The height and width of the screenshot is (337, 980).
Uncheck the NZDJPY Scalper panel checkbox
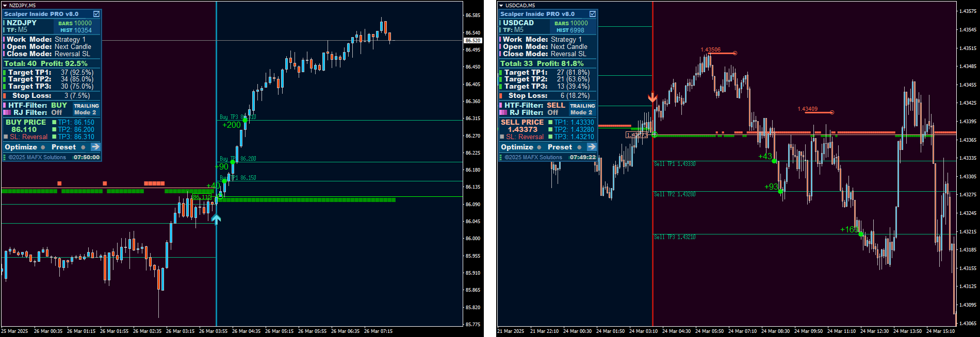point(96,14)
